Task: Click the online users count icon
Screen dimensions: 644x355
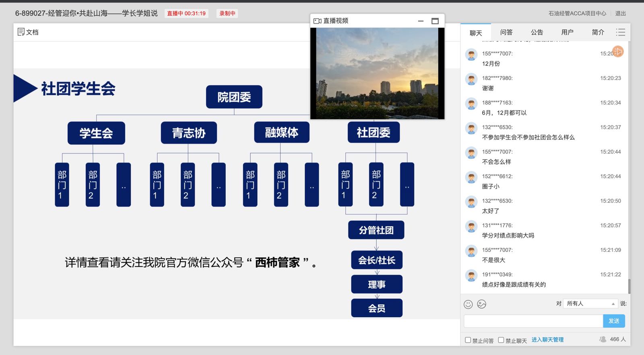Action: tap(603, 339)
